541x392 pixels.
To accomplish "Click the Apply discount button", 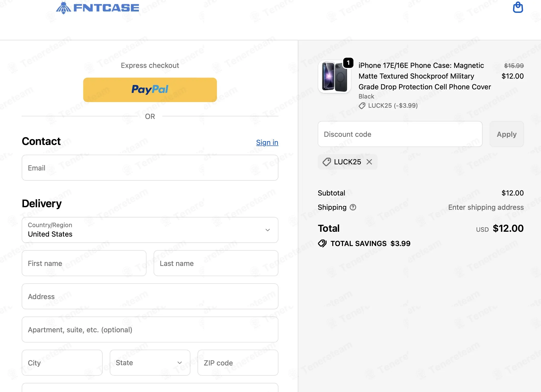I will [x=507, y=134].
